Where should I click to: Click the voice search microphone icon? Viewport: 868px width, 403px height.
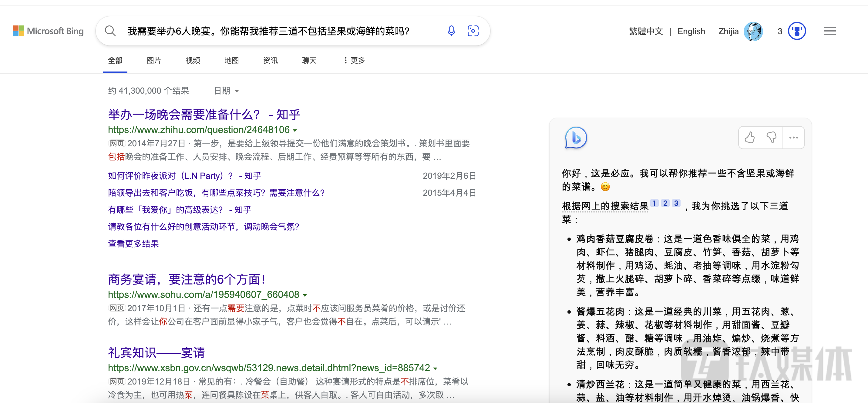click(x=451, y=31)
